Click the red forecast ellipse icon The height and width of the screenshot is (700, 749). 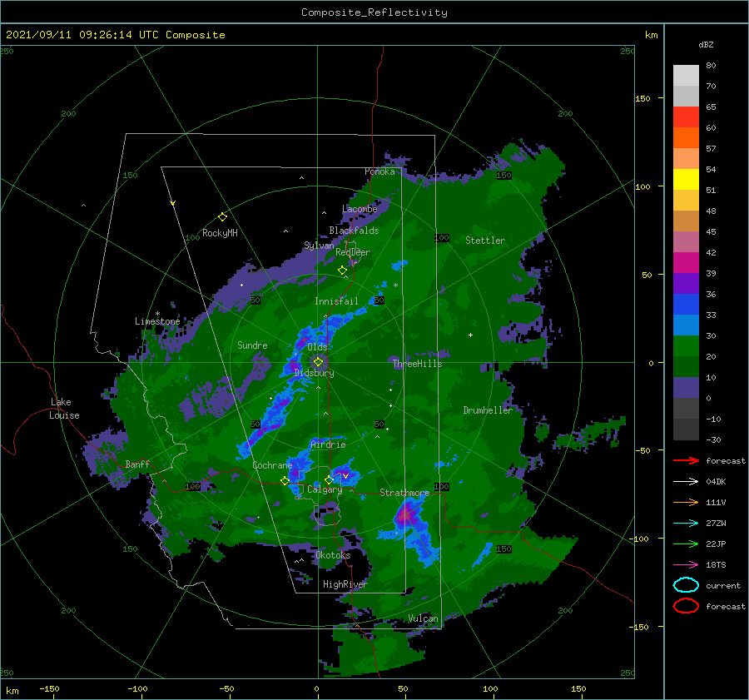point(686,606)
